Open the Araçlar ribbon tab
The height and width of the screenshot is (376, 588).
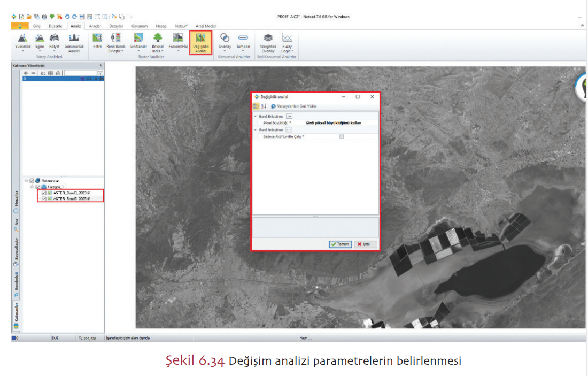tap(95, 26)
